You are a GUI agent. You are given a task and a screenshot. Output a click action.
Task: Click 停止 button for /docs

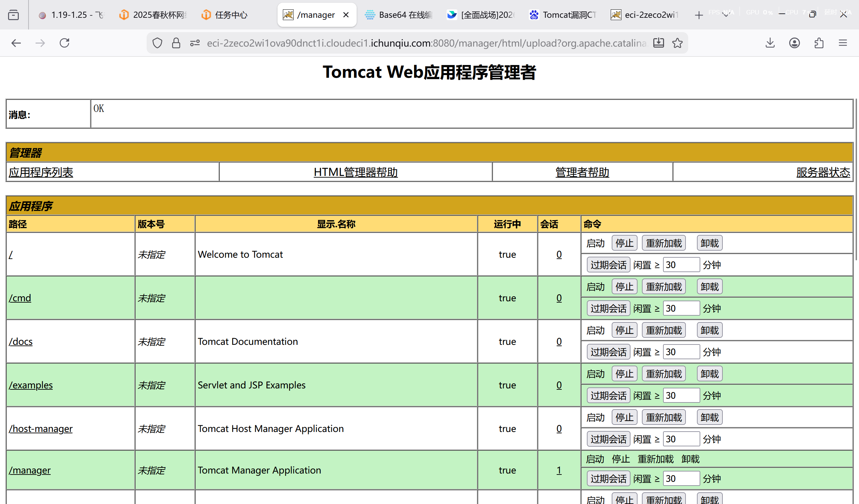point(624,330)
